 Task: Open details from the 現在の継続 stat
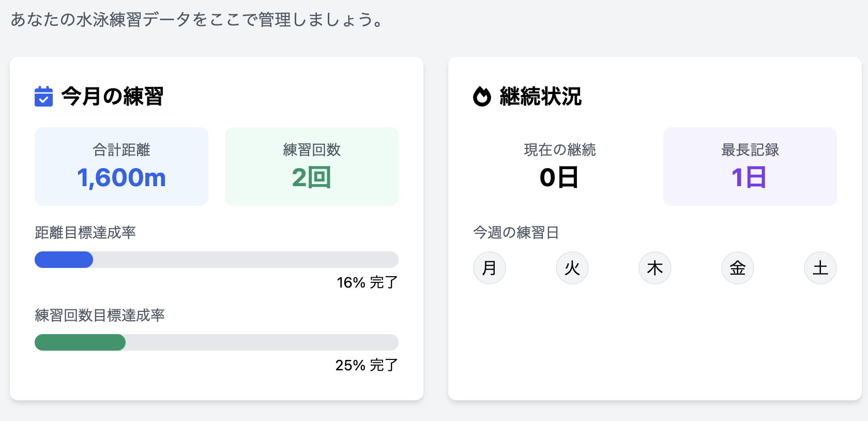pos(559,166)
